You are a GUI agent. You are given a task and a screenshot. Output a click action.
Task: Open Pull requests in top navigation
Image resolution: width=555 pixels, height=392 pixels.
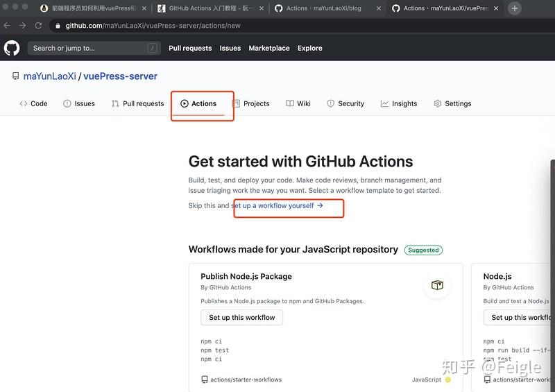click(190, 48)
